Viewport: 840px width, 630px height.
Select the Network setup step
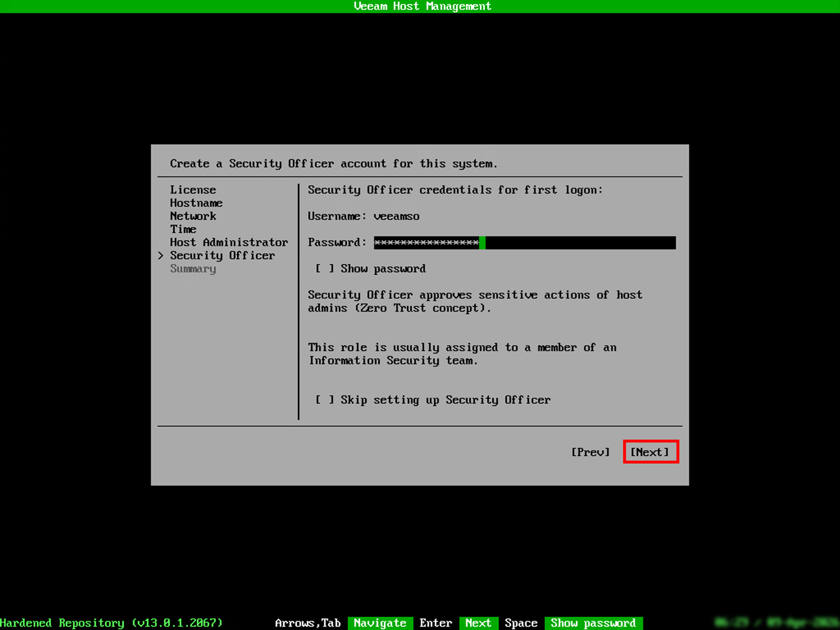[193, 216]
